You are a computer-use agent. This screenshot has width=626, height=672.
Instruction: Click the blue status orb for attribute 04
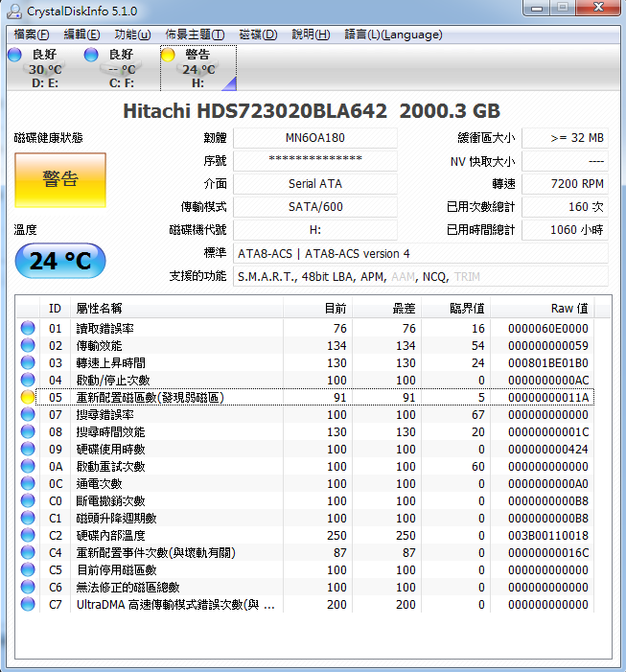(x=28, y=380)
